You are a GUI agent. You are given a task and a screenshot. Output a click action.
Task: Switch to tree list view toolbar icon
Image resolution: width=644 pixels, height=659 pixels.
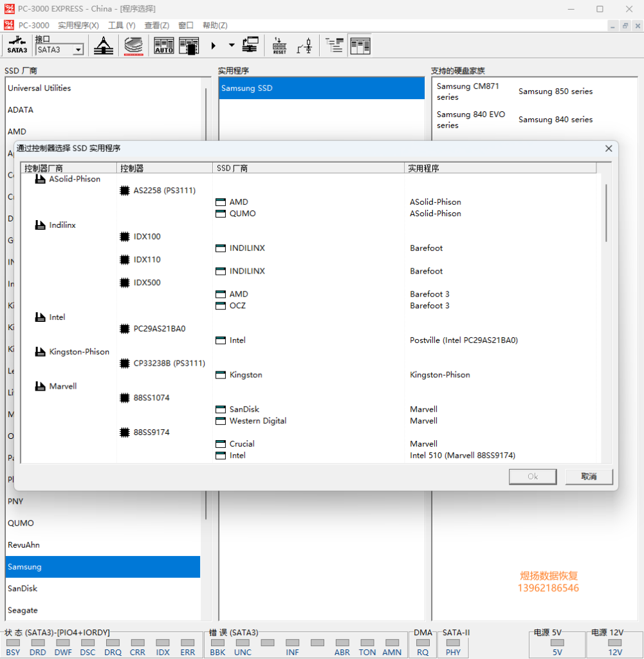[x=335, y=46]
